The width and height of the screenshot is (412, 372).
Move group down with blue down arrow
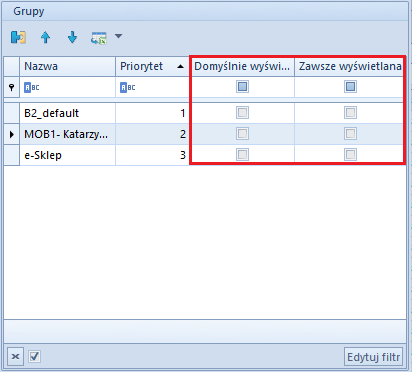point(72,37)
